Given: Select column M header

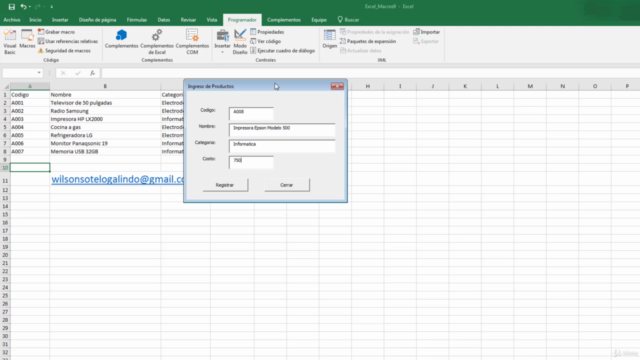Looking at the screenshot, I should pos(530,86).
